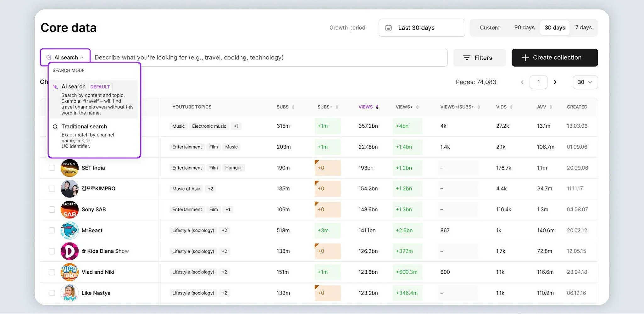Image resolution: width=644 pixels, height=314 pixels.
Task: Tick the MrBeast row checkbox
Action: click(x=52, y=230)
